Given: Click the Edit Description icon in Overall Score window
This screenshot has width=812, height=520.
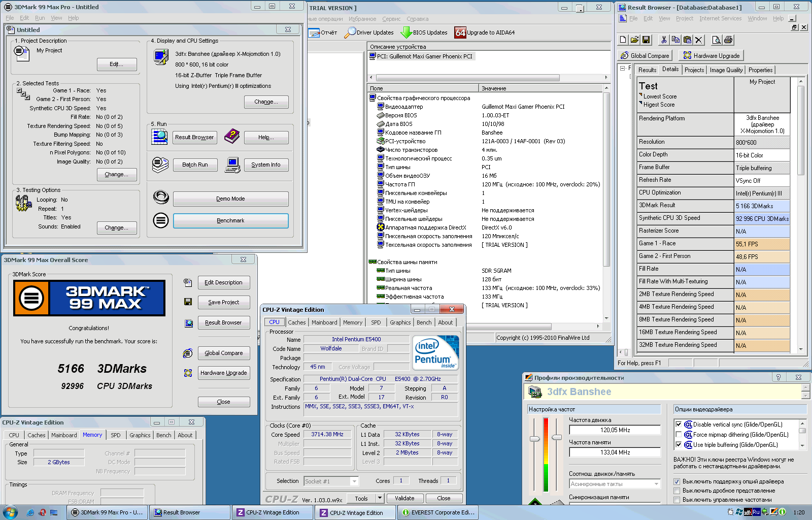Looking at the screenshot, I should [188, 282].
